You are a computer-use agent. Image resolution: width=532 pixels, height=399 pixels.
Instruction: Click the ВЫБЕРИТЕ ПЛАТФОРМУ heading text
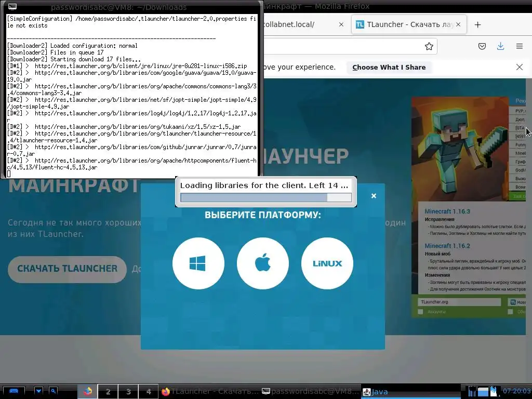[262, 215]
